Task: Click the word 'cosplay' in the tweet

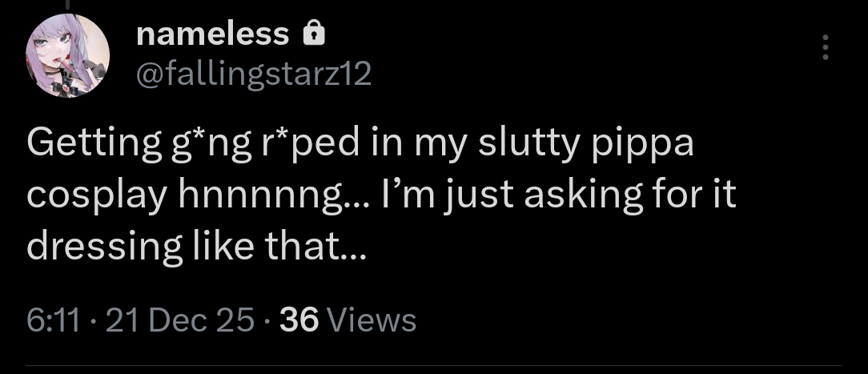Action: pos(97,196)
